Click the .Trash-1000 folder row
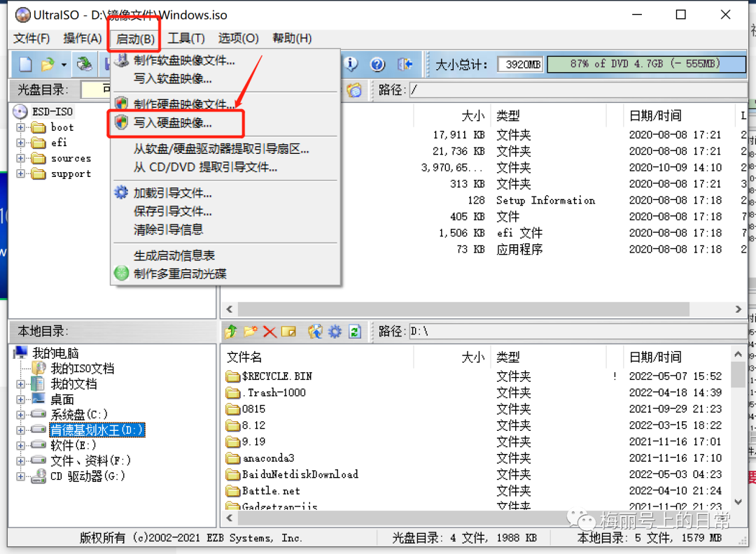This screenshot has height=554, width=756. click(x=475, y=392)
